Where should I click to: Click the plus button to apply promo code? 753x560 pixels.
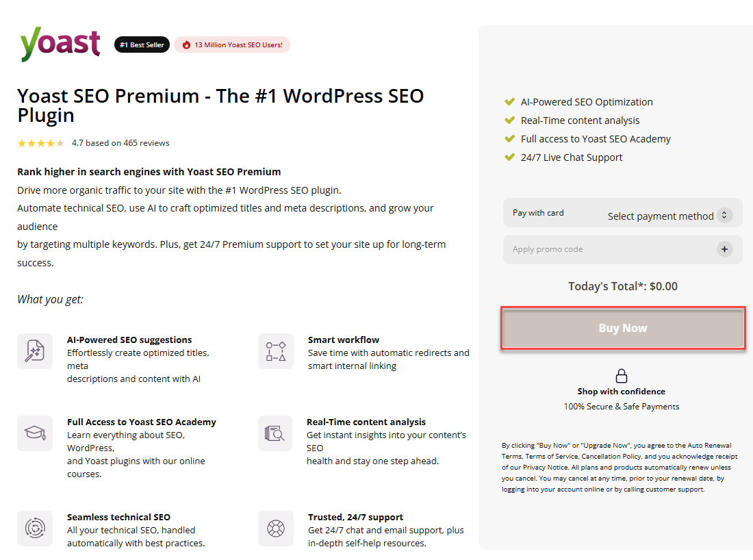724,249
